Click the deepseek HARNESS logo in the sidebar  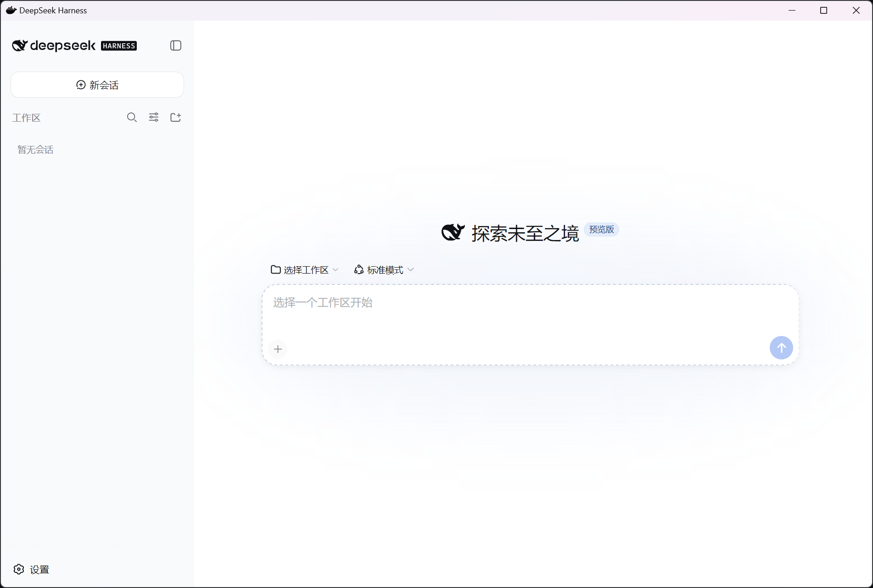tap(74, 45)
